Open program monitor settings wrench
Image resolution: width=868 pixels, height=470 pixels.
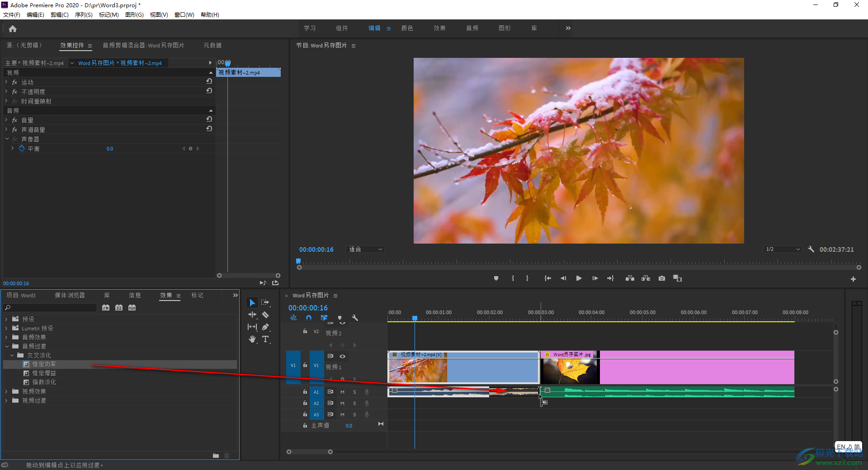811,249
